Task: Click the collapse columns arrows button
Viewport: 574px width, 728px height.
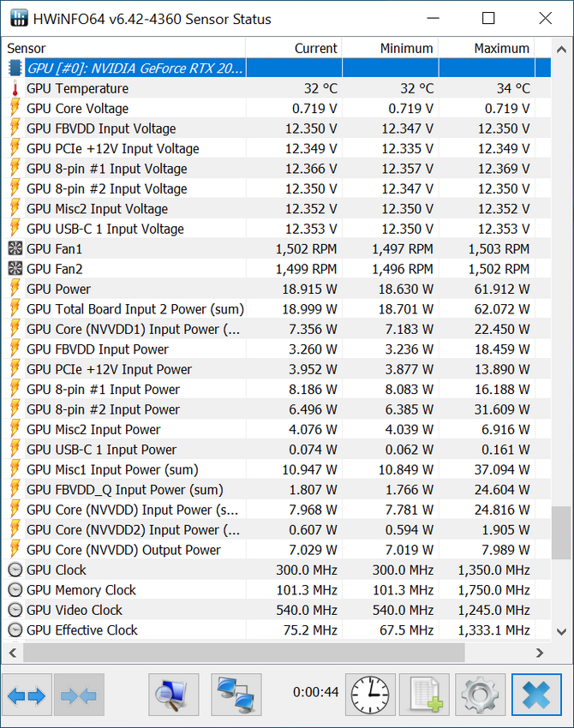Action: point(79,695)
